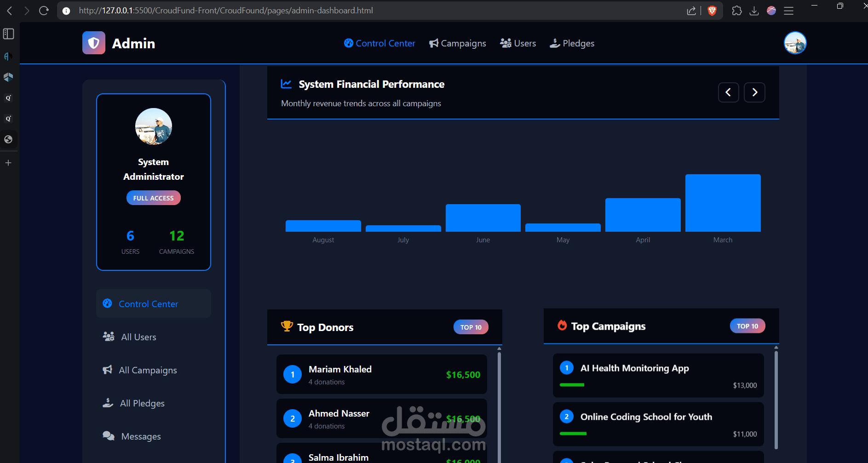Open Pledges in the top navigation
This screenshot has height=463, width=868.
572,43
